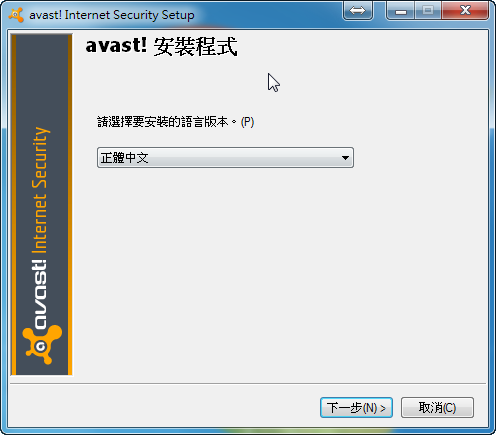This screenshot has height=435, width=496.
Task: Click the dropdown arrow of the language selector
Action: pos(345,158)
